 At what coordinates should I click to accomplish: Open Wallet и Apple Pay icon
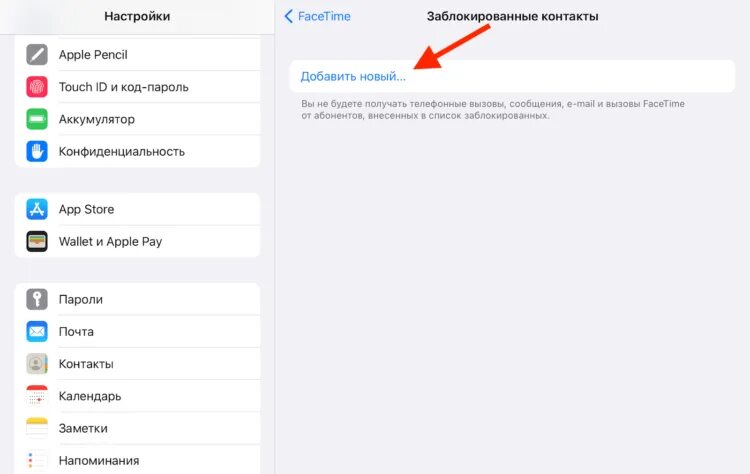pos(37,242)
